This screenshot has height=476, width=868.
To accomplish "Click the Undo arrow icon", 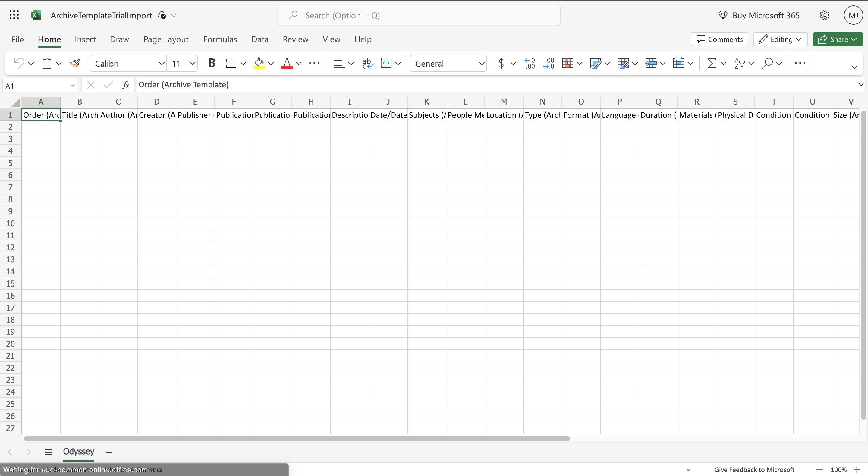I will [19, 63].
